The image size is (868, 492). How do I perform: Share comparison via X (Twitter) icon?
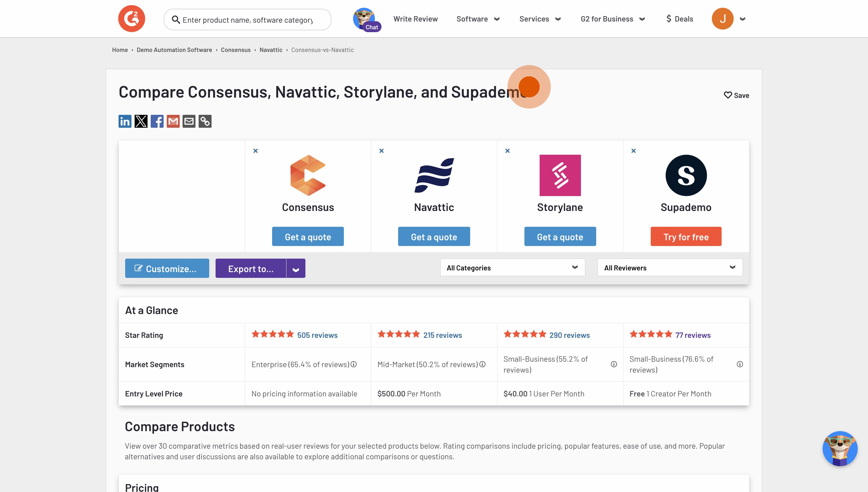(141, 121)
